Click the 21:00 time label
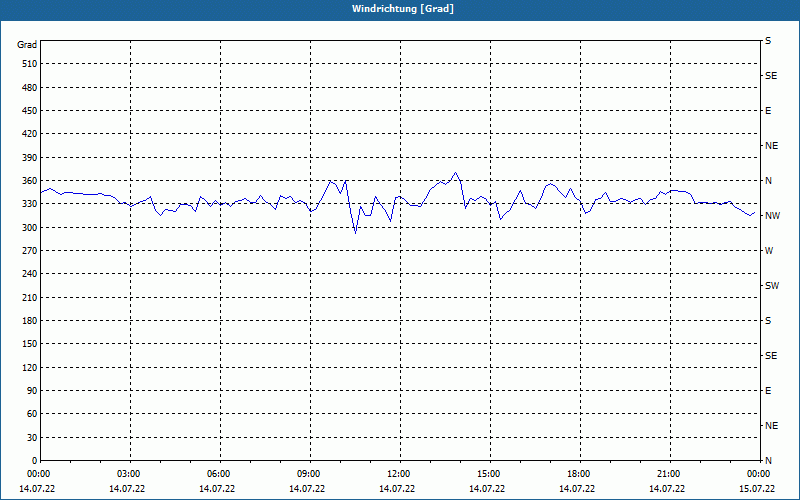This screenshot has height=500, width=800. point(669,474)
